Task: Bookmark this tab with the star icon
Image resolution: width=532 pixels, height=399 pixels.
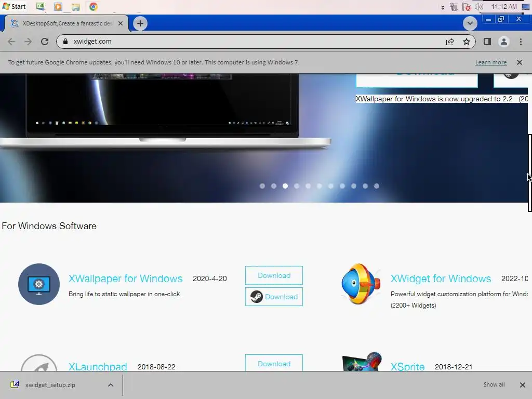Action: (467, 42)
